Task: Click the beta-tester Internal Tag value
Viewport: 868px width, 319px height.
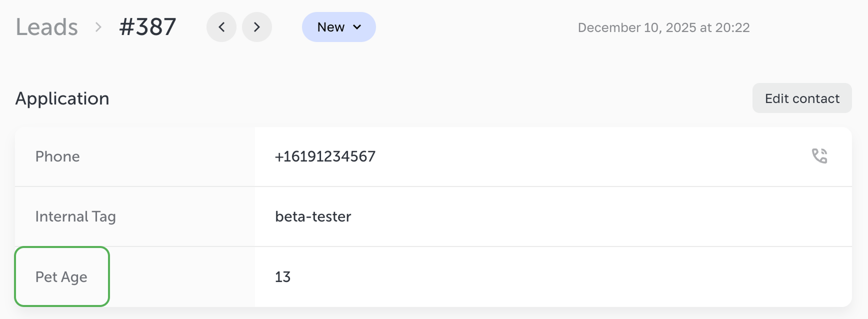Action: click(x=313, y=216)
